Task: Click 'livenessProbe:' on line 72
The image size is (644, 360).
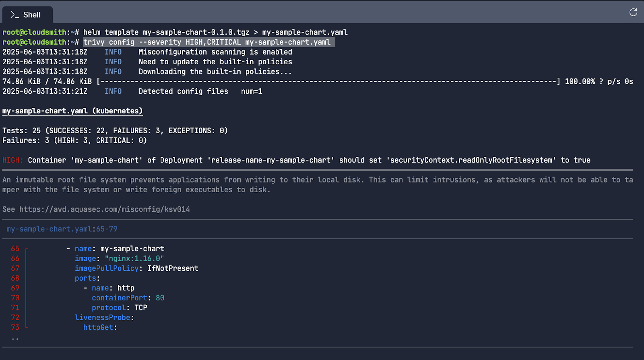Action: coord(104,318)
